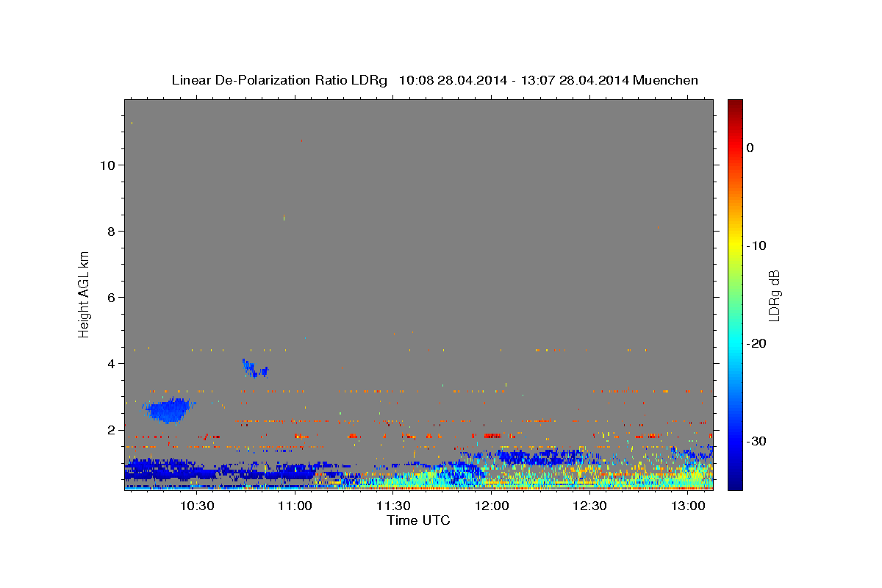Click the 'LDRg dB' colorbar label
The height and width of the screenshot is (588, 882).
pos(774,295)
